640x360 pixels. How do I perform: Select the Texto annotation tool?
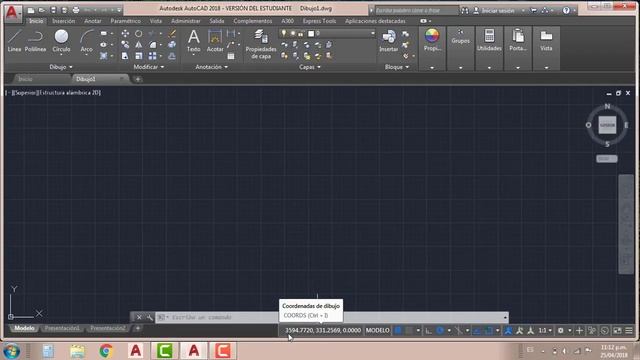pos(193,41)
